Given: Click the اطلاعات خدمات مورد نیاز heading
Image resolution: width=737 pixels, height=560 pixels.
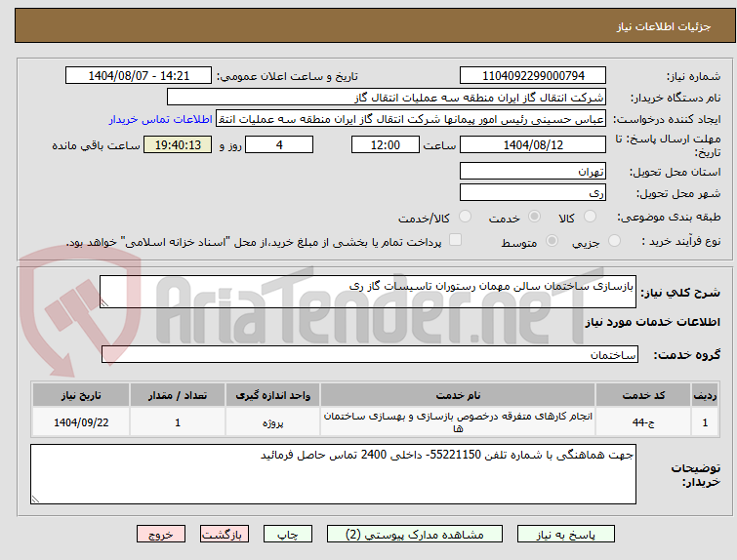Looking at the screenshot, I should (652, 322).
